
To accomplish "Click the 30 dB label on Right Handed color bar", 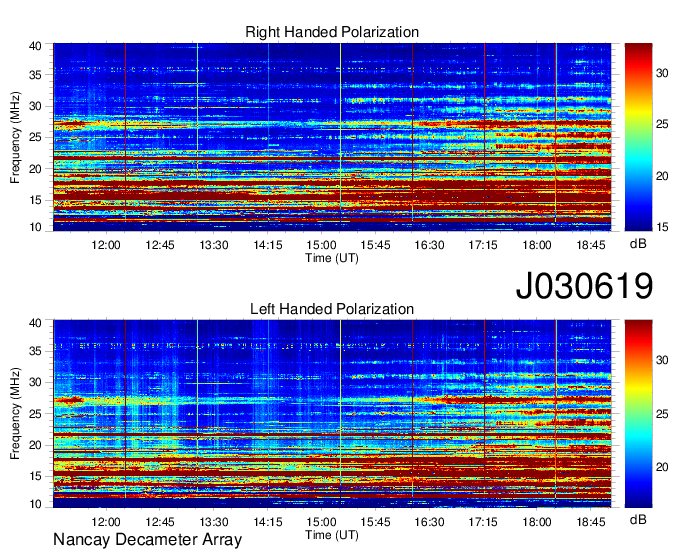I will (x=662, y=73).
